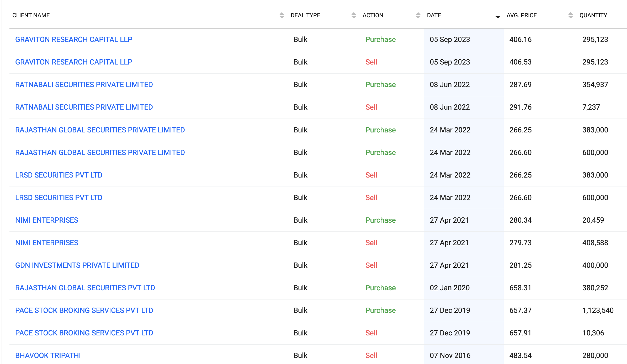Screen dimensions: 627x364
Task: Sort by Avg. Price using its sort arrows
Action: coord(571,15)
